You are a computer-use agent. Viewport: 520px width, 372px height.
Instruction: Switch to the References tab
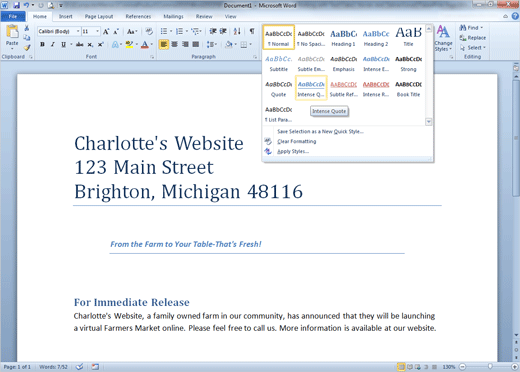click(x=138, y=16)
